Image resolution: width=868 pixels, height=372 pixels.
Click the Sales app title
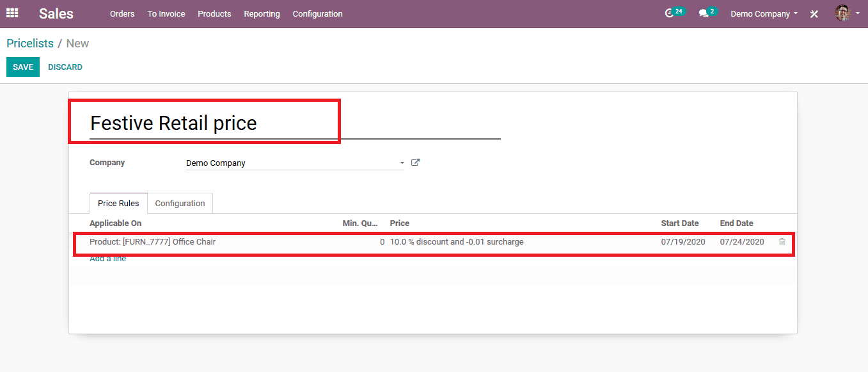pos(56,13)
